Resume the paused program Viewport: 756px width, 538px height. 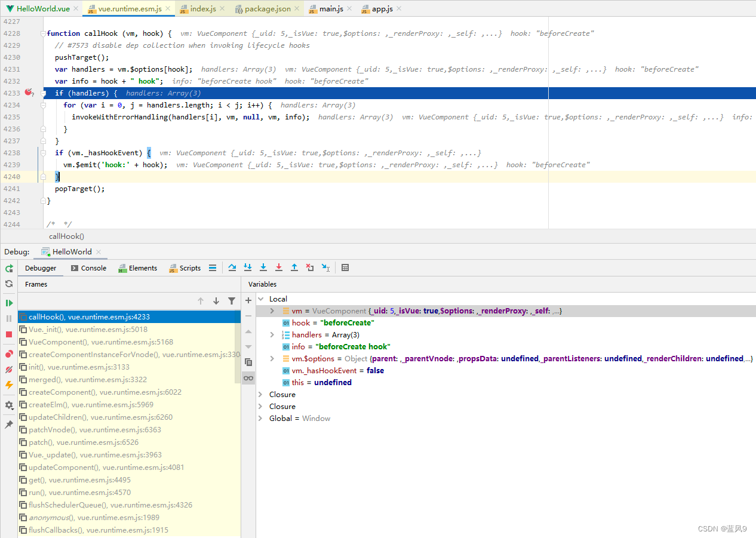click(9, 303)
